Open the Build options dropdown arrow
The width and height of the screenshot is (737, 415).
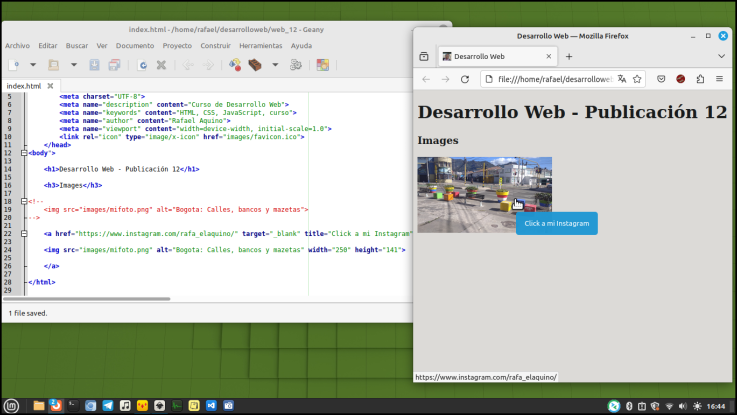click(x=275, y=65)
